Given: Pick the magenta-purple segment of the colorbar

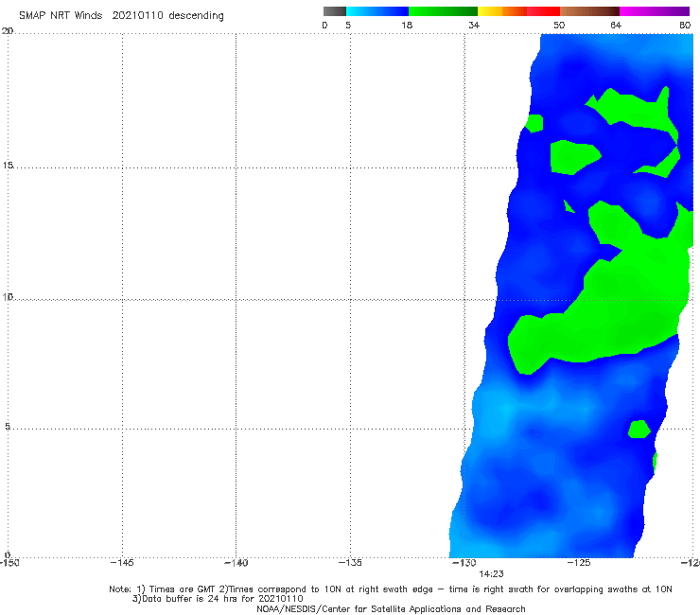Looking at the screenshot, I should click(x=655, y=11).
